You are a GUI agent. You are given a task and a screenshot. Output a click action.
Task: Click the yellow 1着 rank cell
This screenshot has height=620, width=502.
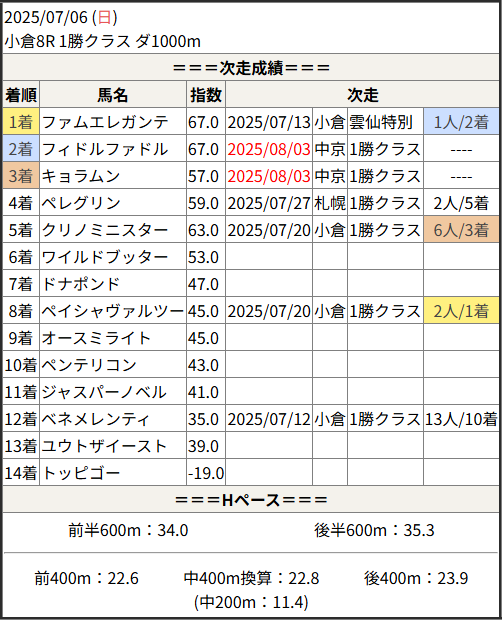coord(21,122)
